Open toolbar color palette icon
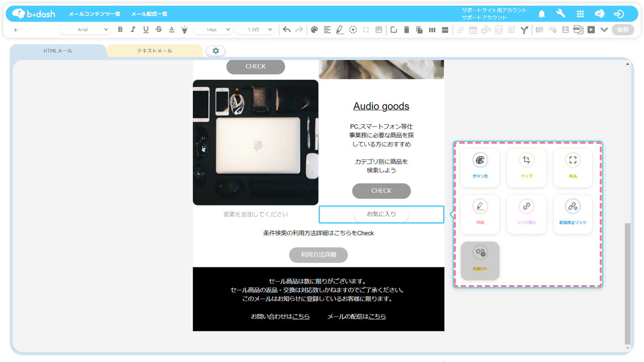644x362 pixels. [x=314, y=30]
